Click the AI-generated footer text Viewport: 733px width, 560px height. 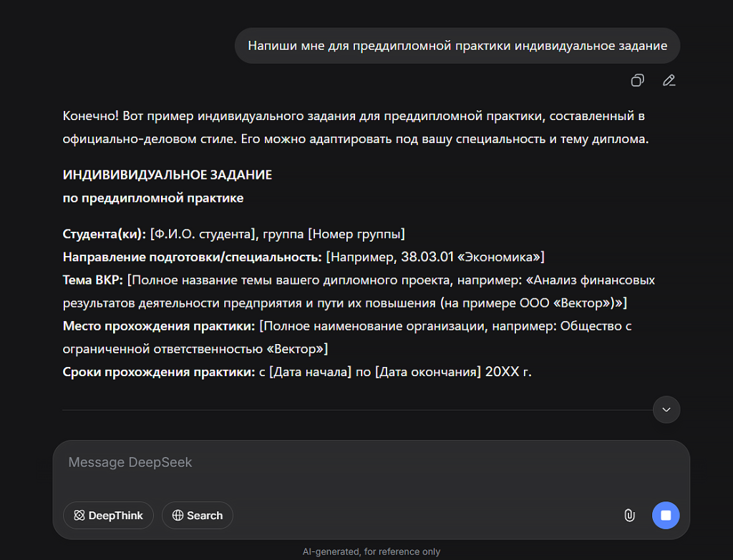pyautogui.click(x=372, y=551)
